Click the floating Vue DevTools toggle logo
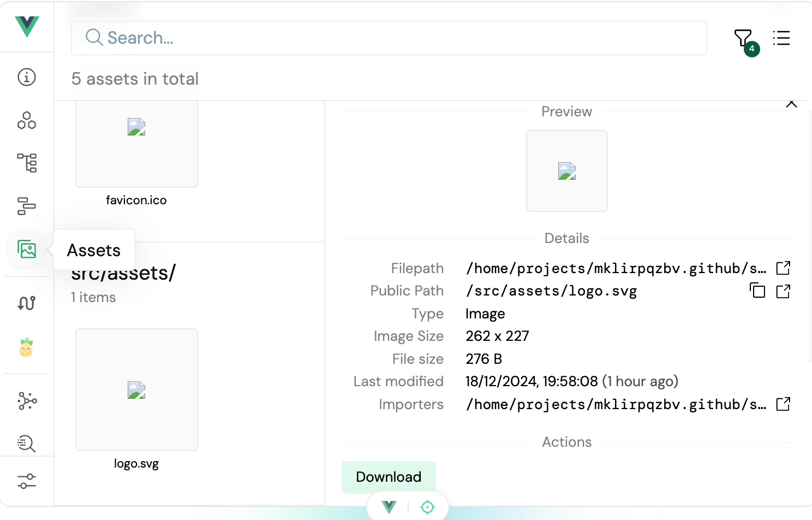Screen dimensions: 812x520 pyautogui.click(x=389, y=507)
